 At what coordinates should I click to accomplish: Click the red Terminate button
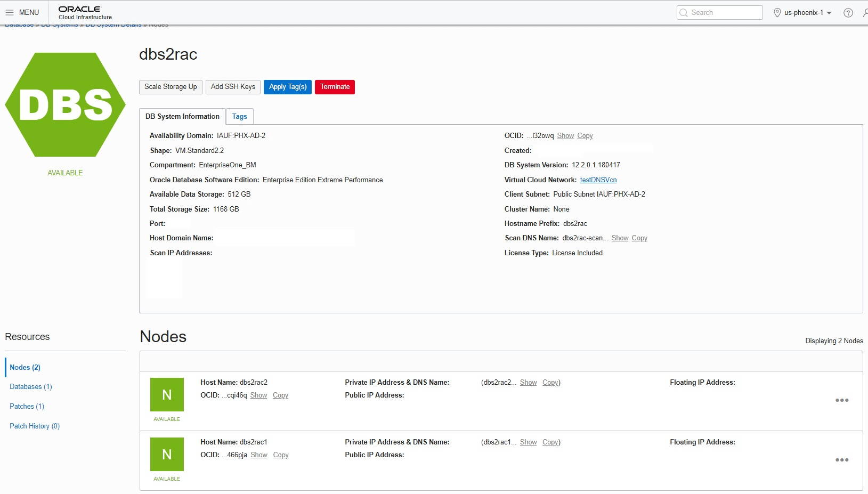pyautogui.click(x=335, y=87)
